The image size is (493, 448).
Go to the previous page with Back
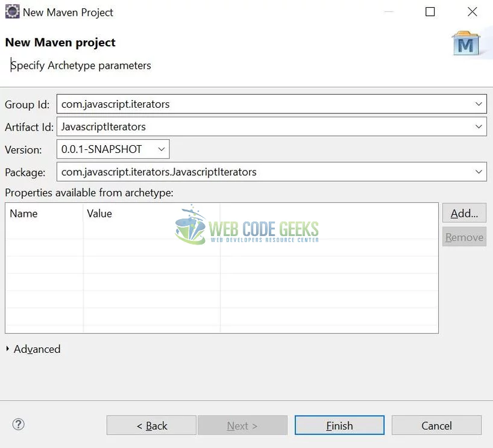coord(151,425)
